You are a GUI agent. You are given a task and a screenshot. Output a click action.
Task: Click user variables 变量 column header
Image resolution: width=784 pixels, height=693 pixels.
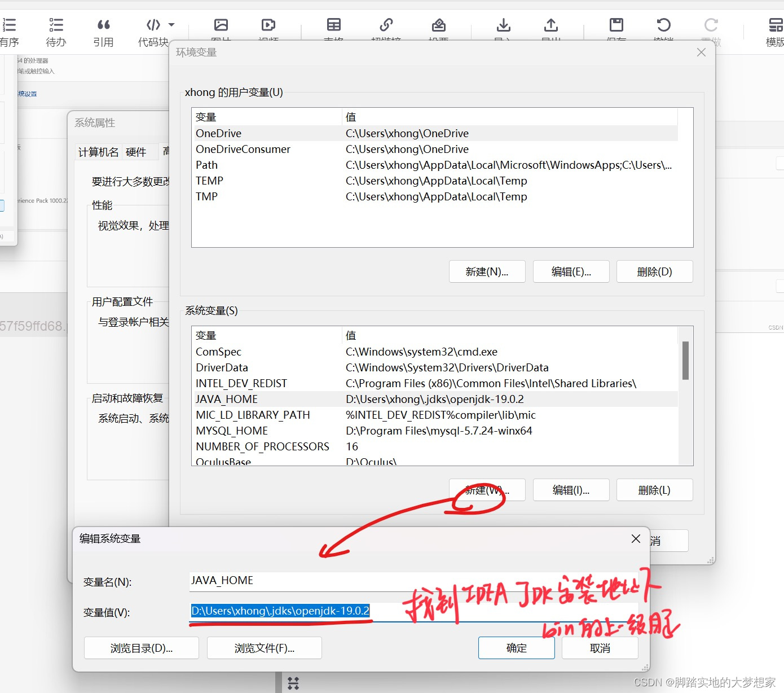(267, 117)
